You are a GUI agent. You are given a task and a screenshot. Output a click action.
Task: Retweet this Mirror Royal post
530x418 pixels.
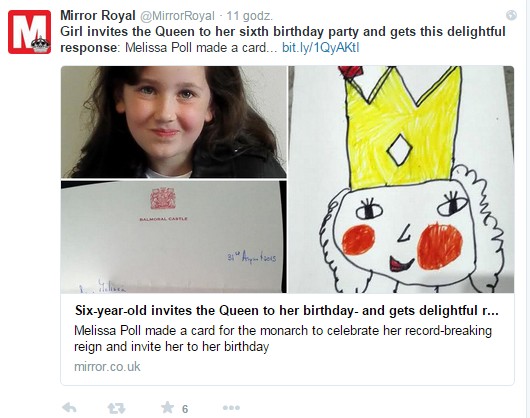pyautogui.click(x=116, y=408)
